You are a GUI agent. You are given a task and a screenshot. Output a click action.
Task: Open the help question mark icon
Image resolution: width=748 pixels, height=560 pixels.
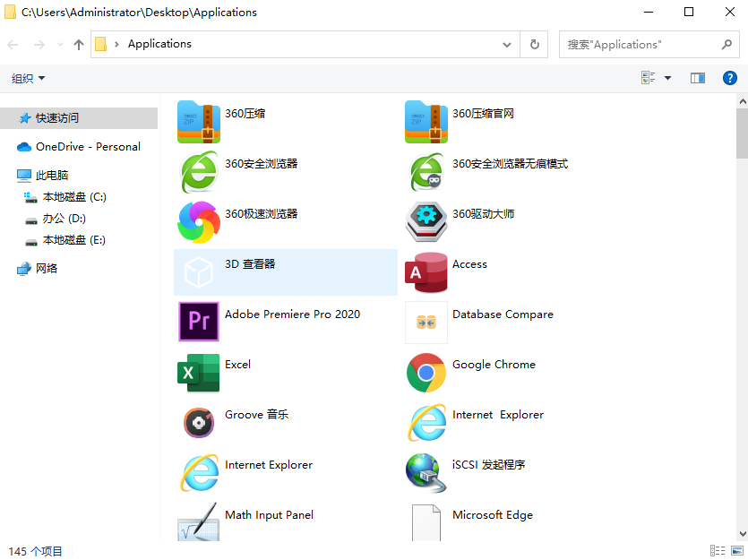pos(729,78)
